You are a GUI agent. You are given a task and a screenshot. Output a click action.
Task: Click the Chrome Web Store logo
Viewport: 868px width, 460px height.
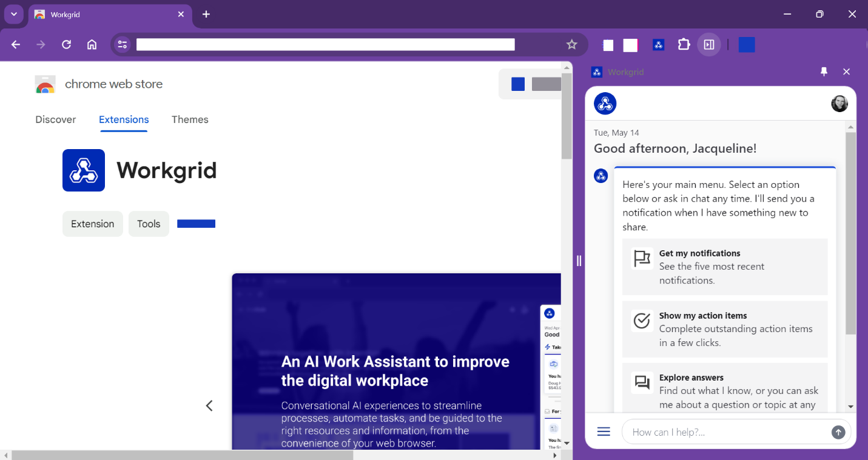point(45,84)
